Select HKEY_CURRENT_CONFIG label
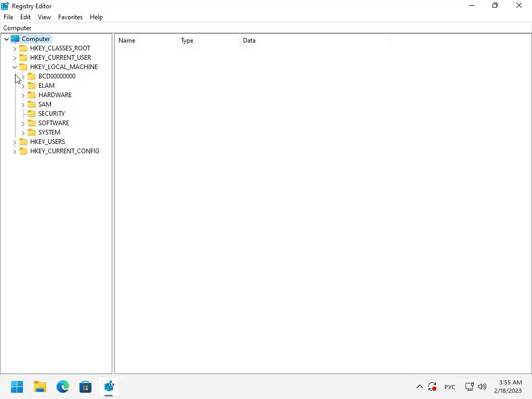The height and width of the screenshot is (399, 532). [64, 151]
